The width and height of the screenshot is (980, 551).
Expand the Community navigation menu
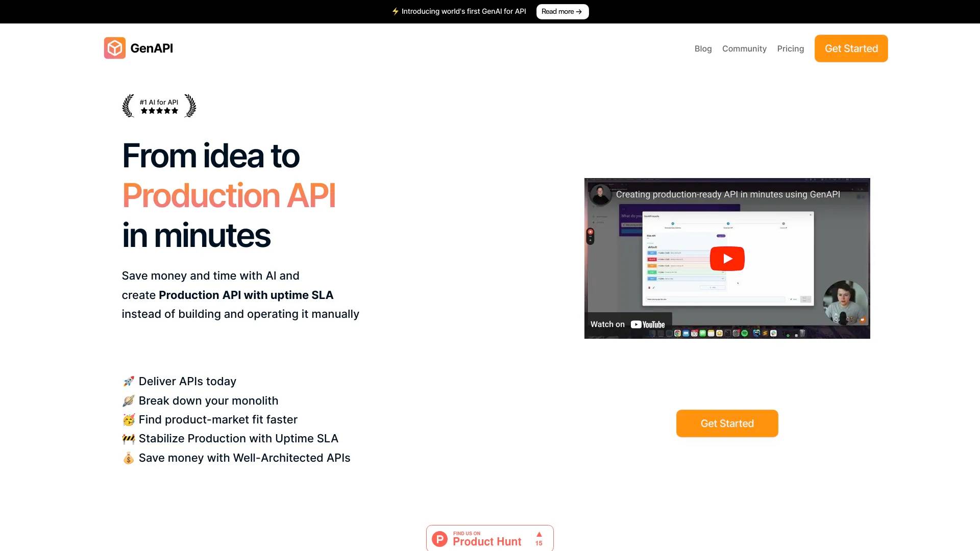[x=744, y=48]
